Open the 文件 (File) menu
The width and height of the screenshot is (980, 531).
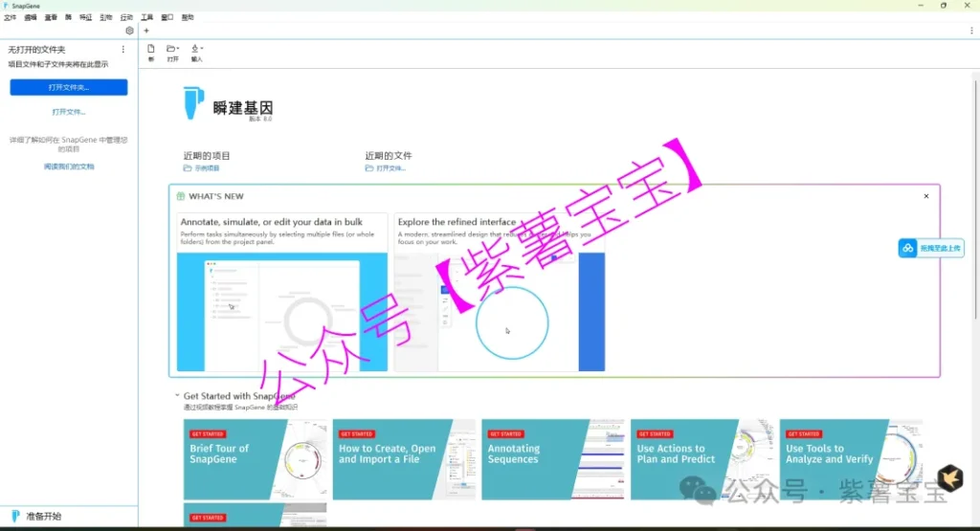click(x=10, y=17)
